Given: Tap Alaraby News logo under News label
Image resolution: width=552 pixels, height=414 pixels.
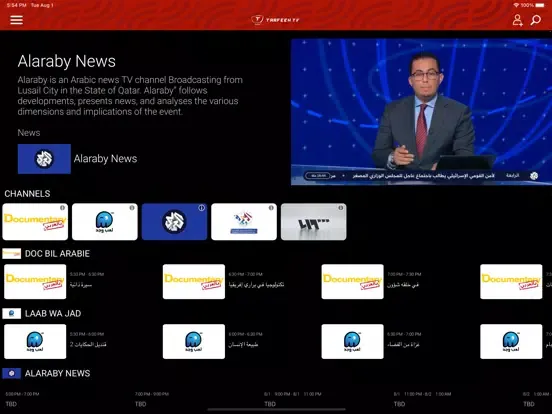Looking at the screenshot, I should tap(44, 159).
